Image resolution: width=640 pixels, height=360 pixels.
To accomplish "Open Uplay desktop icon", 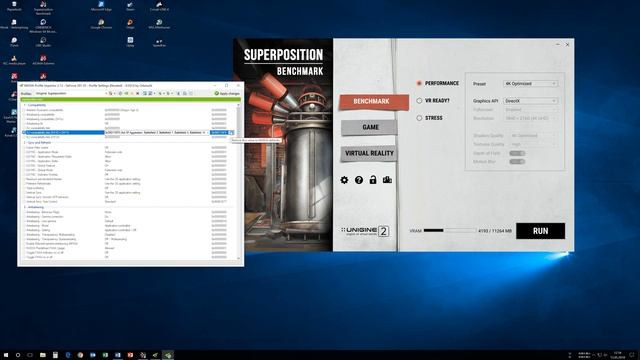I will tap(130, 42).
